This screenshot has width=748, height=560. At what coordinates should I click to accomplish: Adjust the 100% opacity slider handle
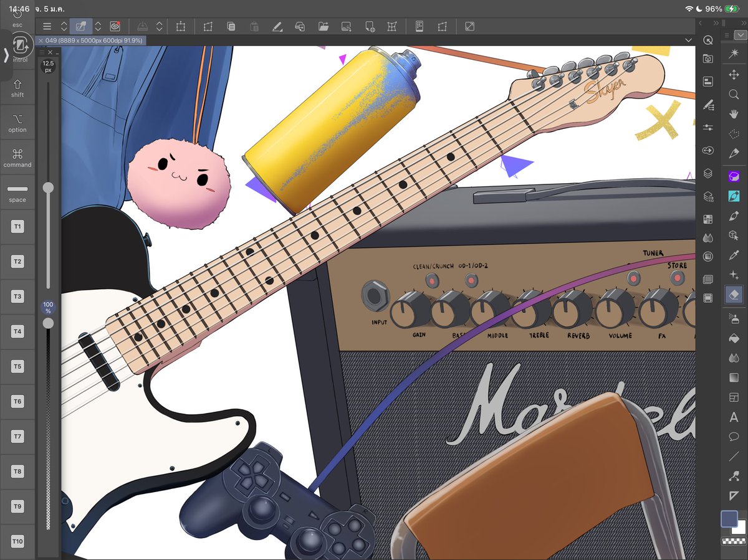(x=48, y=323)
